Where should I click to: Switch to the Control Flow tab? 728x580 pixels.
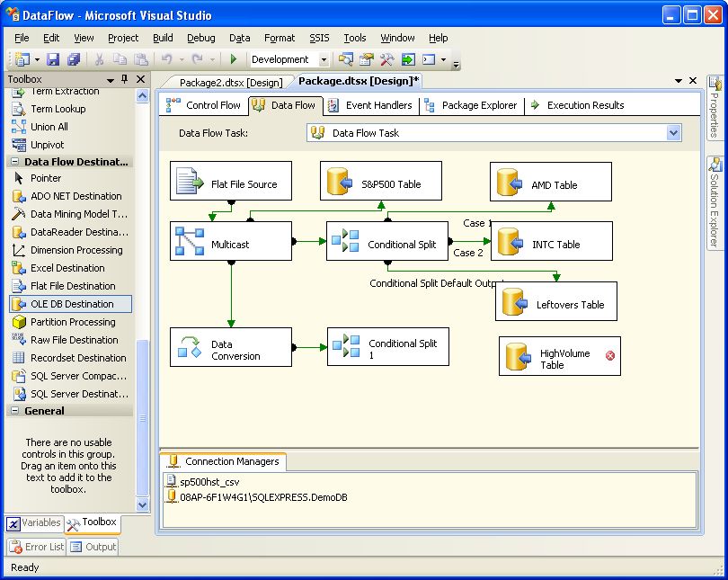pyautogui.click(x=203, y=105)
